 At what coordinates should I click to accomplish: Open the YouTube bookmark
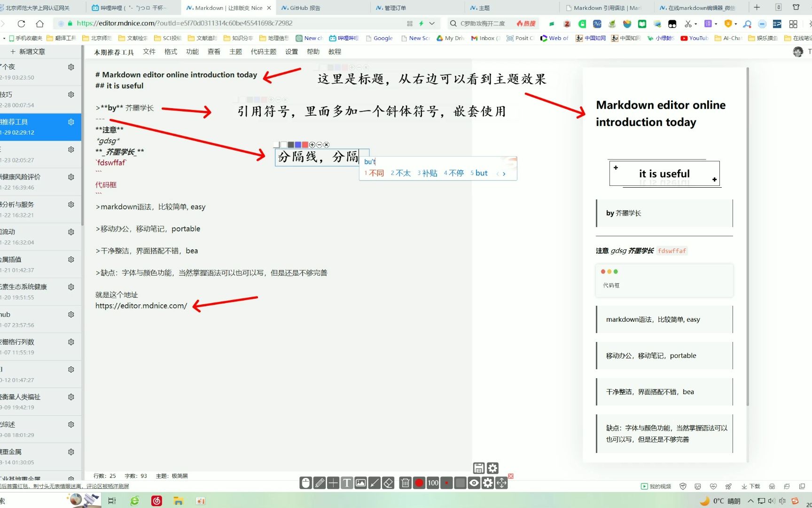click(694, 38)
